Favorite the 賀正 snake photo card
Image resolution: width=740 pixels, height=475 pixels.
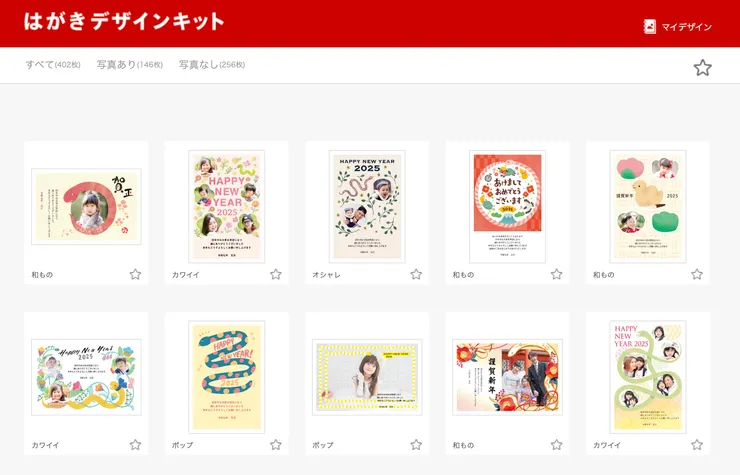coord(135,274)
